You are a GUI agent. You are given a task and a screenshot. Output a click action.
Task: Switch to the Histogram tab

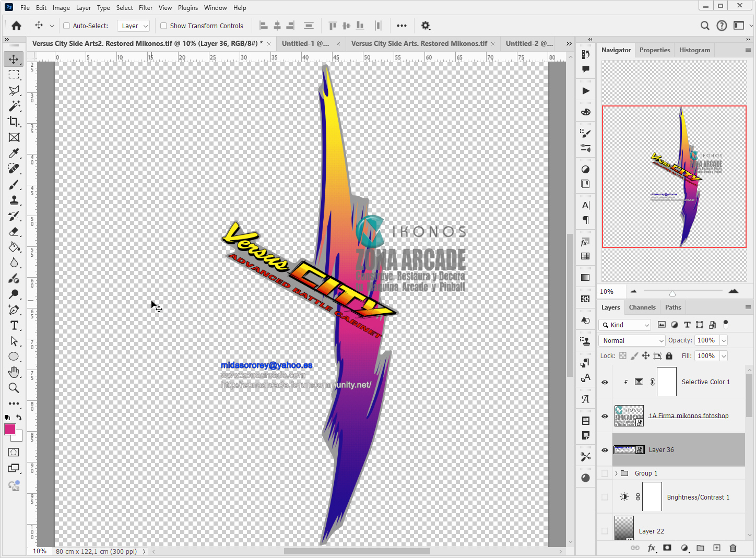click(x=694, y=50)
